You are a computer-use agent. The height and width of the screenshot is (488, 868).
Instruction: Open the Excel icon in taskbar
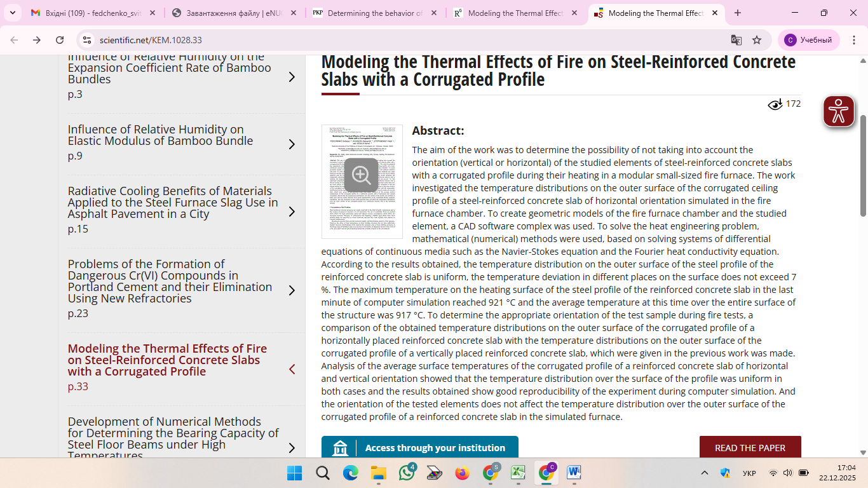[518, 473]
